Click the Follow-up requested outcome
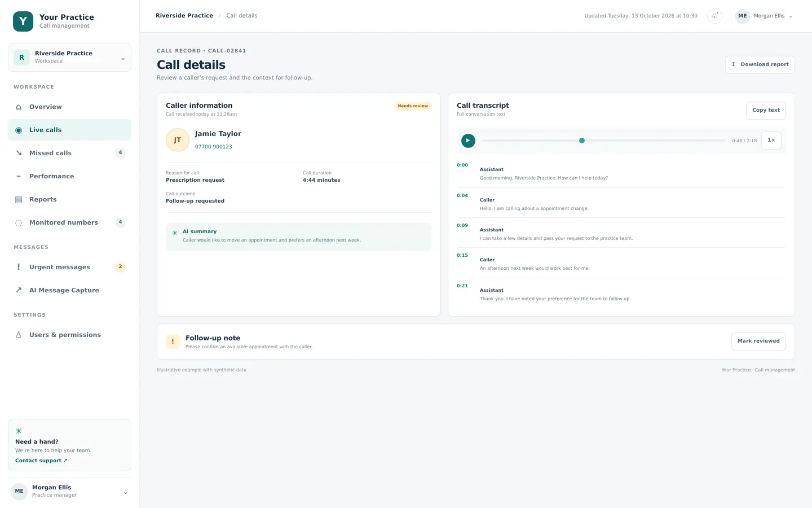This screenshot has width=812, height=508. coord(195,201)
